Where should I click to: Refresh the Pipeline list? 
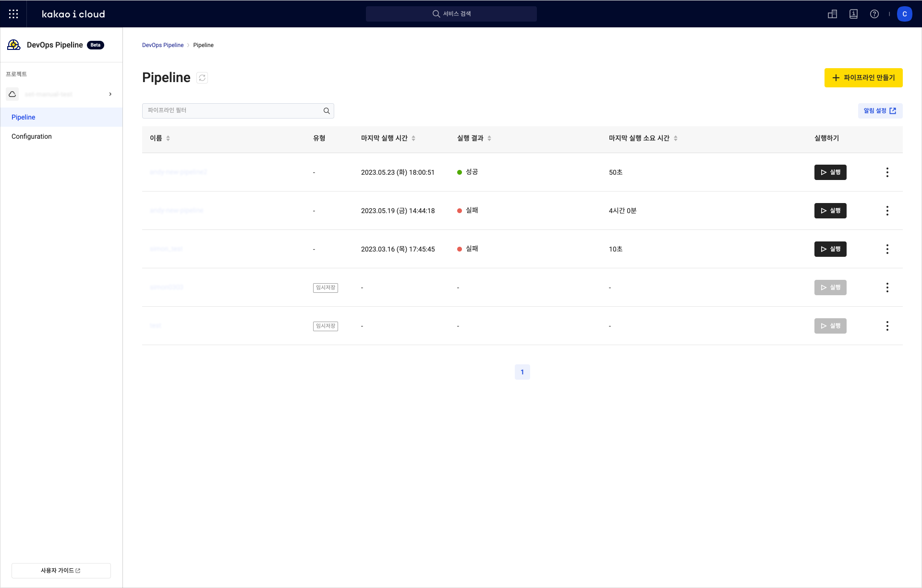click(x=202, y=78)
